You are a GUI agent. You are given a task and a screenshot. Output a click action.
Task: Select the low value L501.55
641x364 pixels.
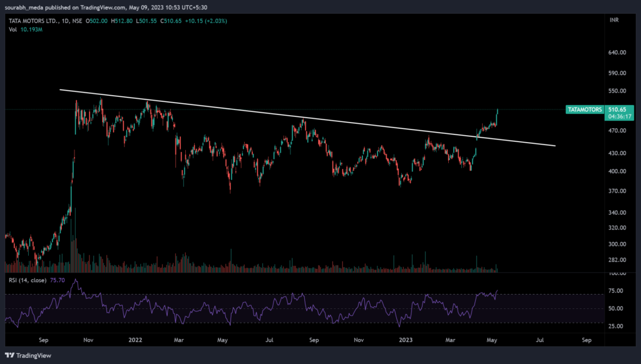pyautogui.click(x=146, y=21)
